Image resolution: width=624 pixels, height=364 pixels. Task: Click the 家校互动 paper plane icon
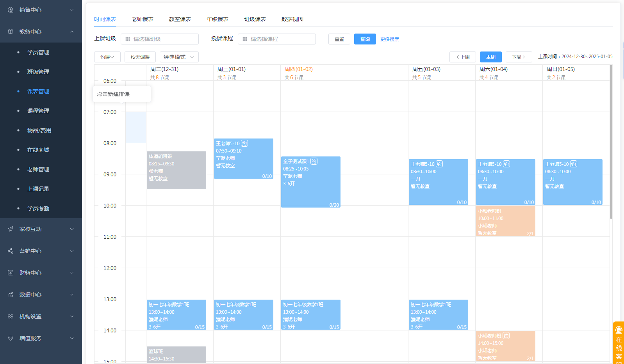(x=11, y=229)
